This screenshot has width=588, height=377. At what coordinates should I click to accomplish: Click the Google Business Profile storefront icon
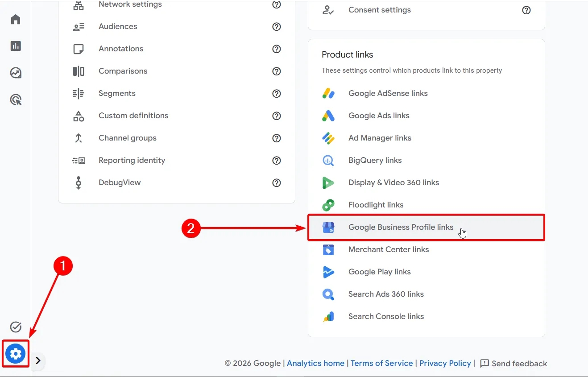[328, 228]
